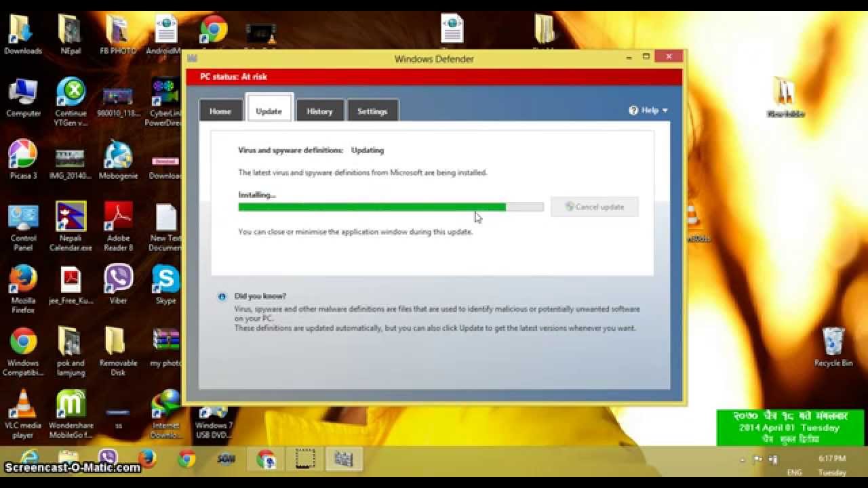Open the jee_Free_Ku PDF file

coord(71,285)
